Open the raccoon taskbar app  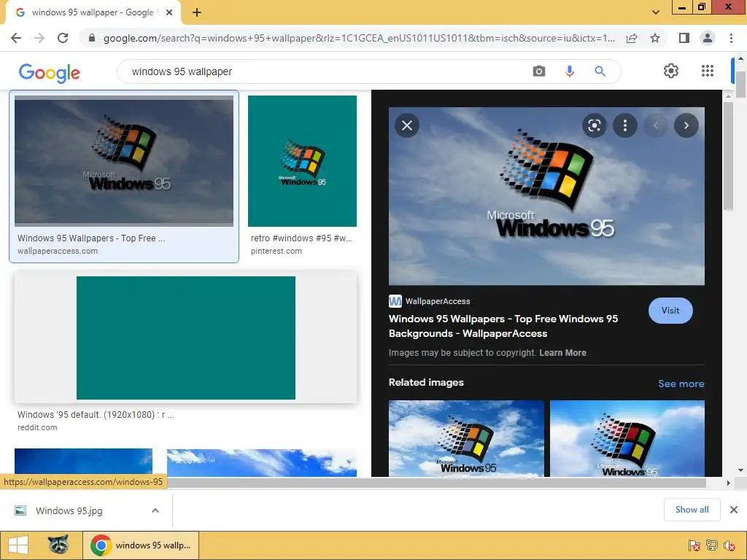click(58, 545)
